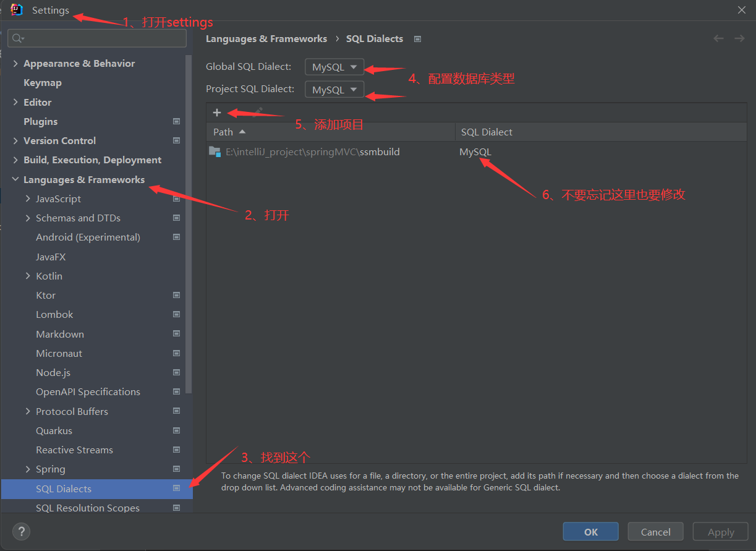Click project icon on Protocol Buffers row

click(176, 412)
